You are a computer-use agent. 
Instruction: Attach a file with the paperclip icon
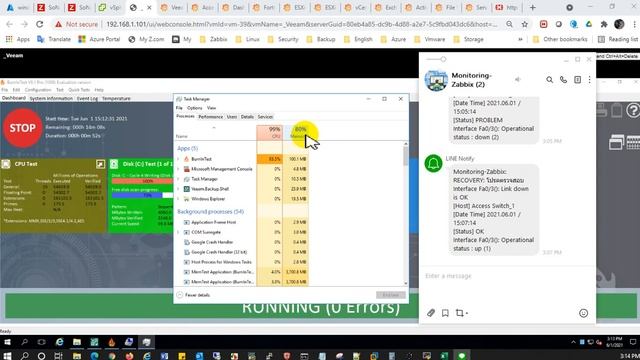[x=431, y=313]
